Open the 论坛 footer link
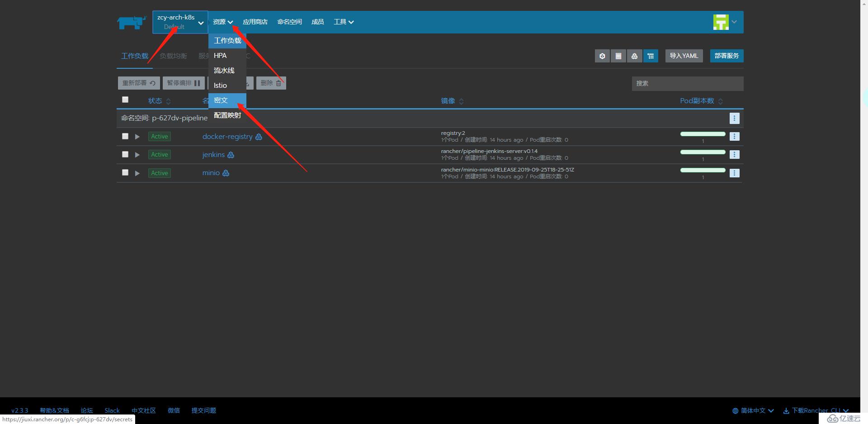The image size is (868, 424). pyautogui.click(x=87, y=410)
